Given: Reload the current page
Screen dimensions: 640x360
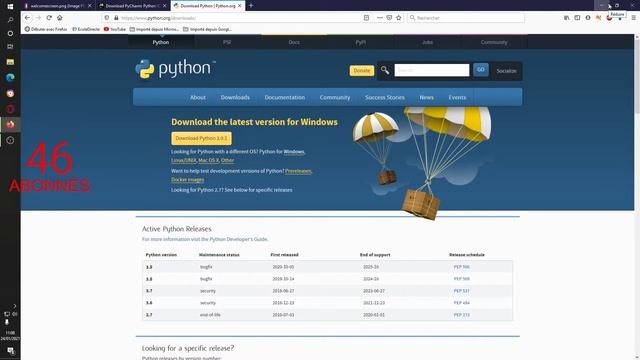Looking at the screenshot, I should click(49, 18).
